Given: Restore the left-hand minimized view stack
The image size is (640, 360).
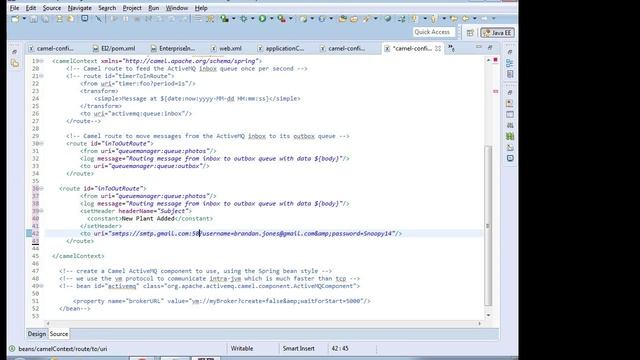Looking at the screenshot, I should click(x=15, y=52).
